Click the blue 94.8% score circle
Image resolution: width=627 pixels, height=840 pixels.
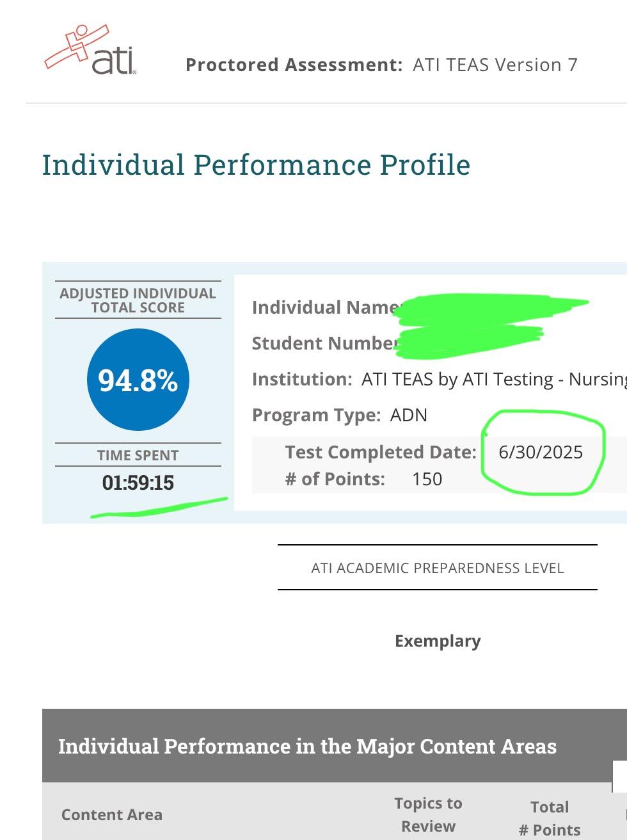[138, 380]
